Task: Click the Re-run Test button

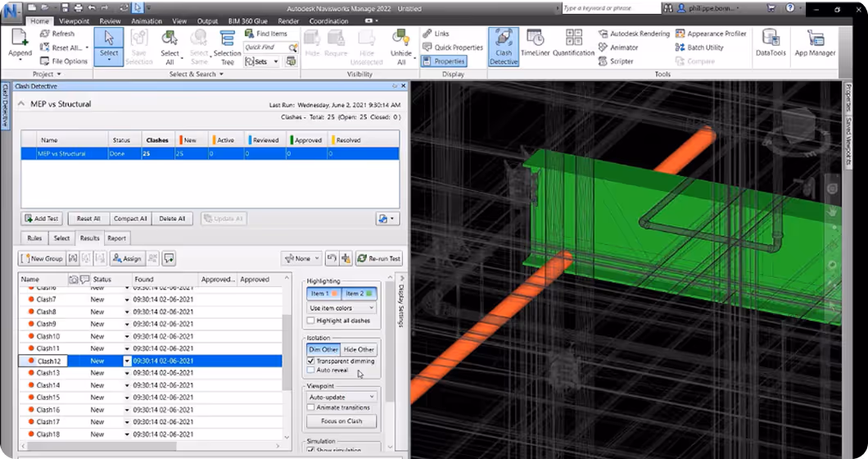Action: [x=378, y=259]
